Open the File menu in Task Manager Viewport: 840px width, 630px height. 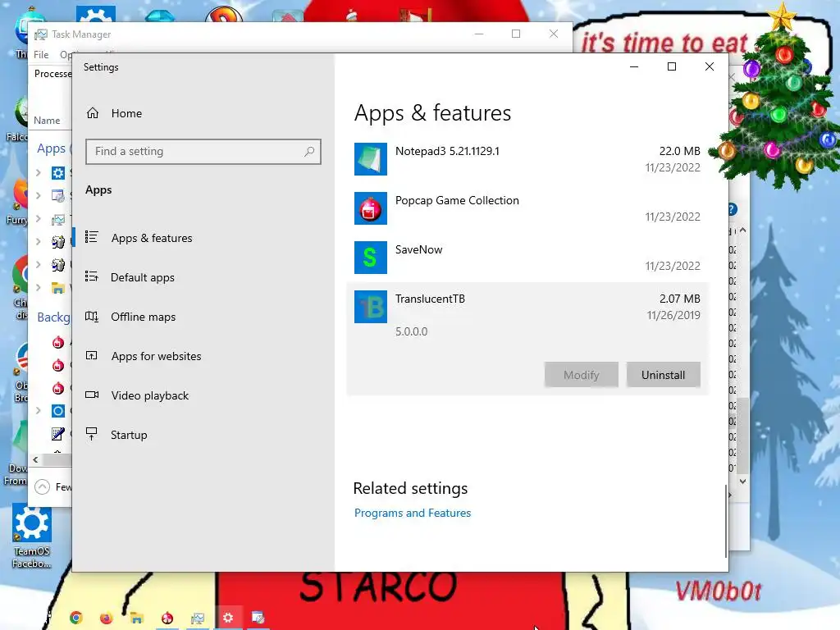pos(41,55)
